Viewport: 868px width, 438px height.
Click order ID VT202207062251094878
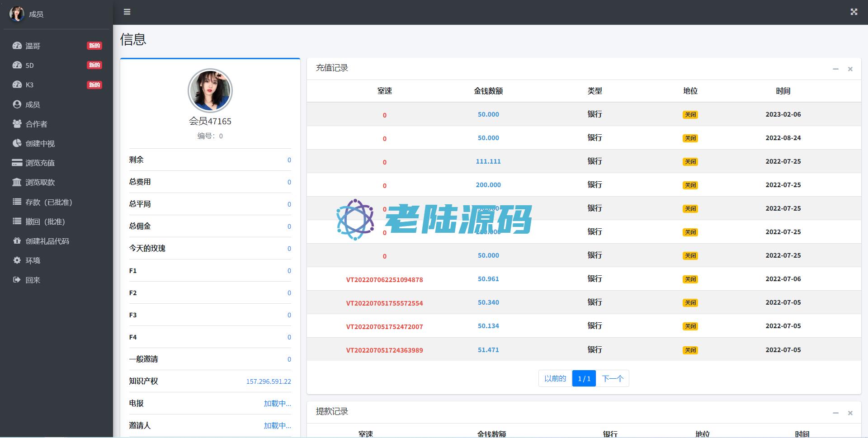[384, 279]
